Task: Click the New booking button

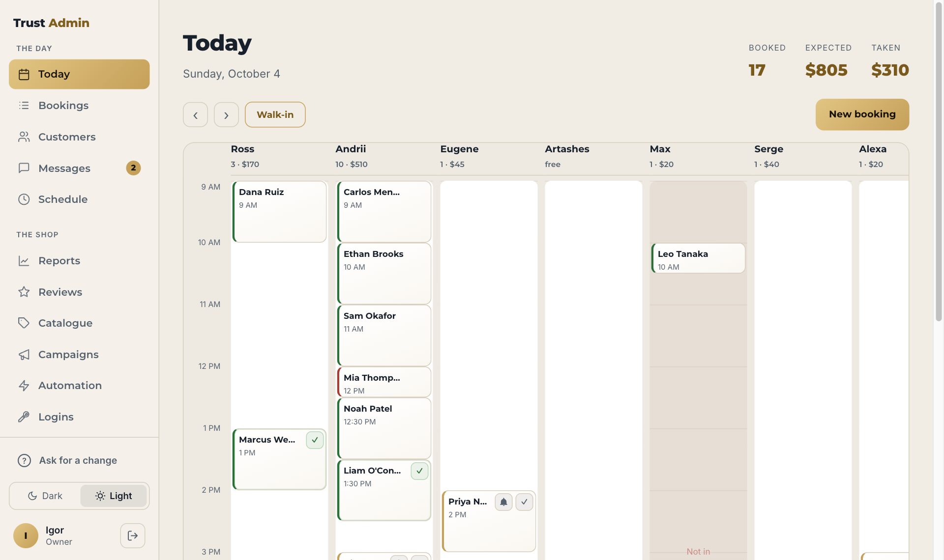Action: click(862, 114)
